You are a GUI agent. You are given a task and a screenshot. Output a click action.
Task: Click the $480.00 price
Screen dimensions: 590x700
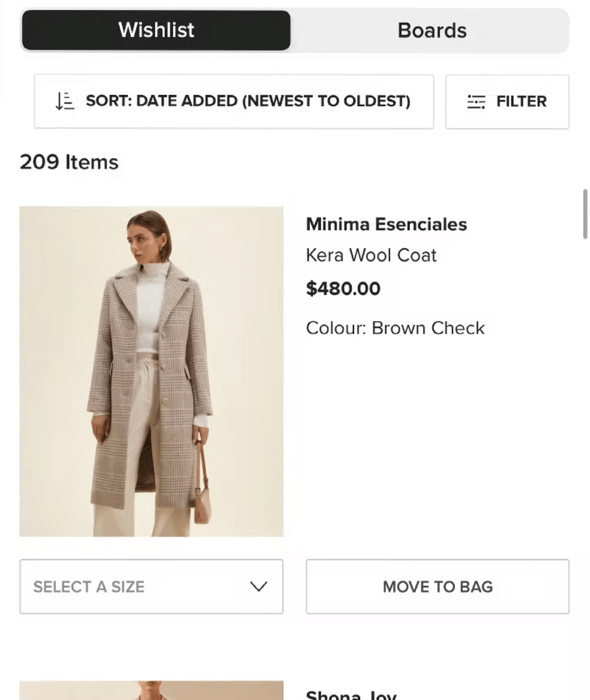[343, 289]
